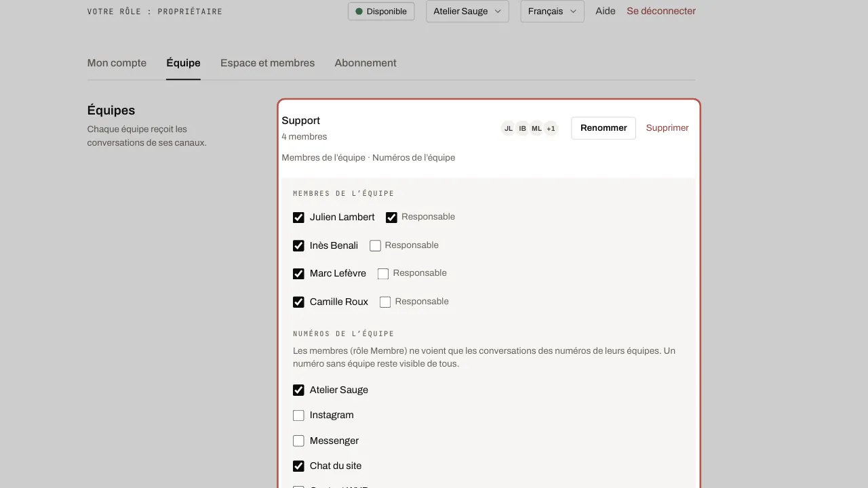Click the IB member avatar
The image size is (868, 488).
pyautogui.click(x=523, y=128)
